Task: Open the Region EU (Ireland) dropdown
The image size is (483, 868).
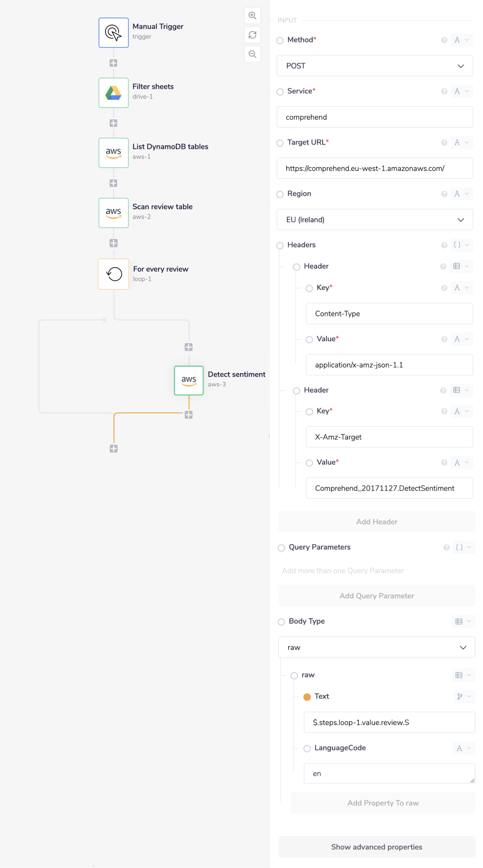Action: pyautogui.click(x=375, y=219)
